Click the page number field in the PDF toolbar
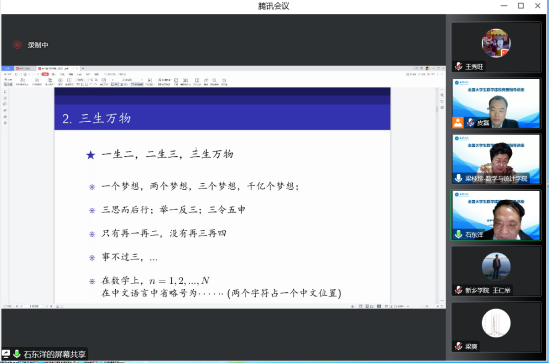This screenshot has height=363, width=549. coord(127,80)
